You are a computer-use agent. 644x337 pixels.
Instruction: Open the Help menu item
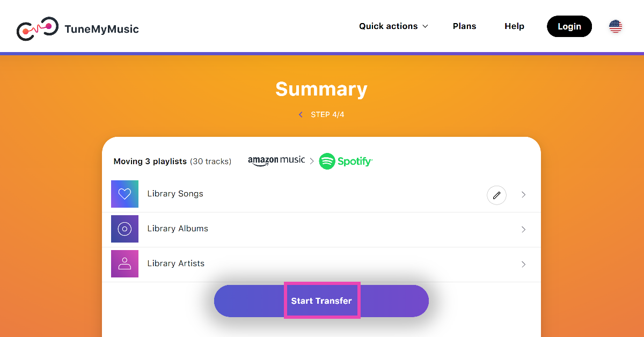(x=514, y=26)
